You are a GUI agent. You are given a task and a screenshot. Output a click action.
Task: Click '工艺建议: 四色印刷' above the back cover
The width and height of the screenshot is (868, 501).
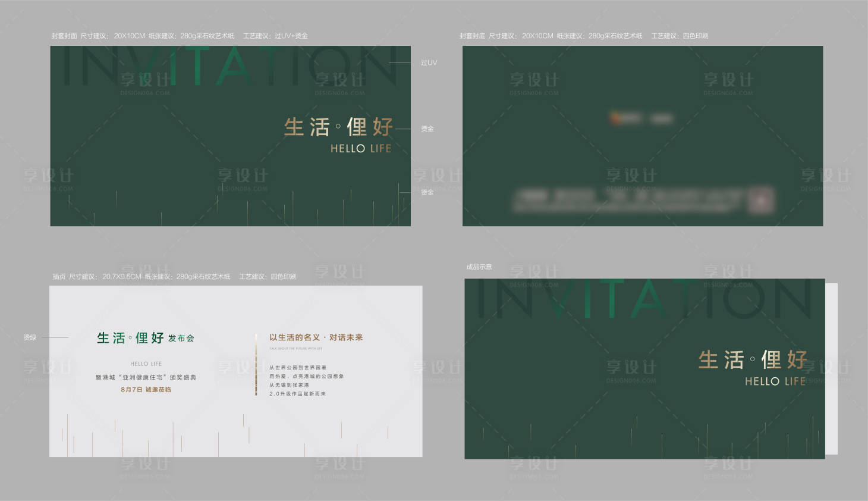tap(680, 36)
